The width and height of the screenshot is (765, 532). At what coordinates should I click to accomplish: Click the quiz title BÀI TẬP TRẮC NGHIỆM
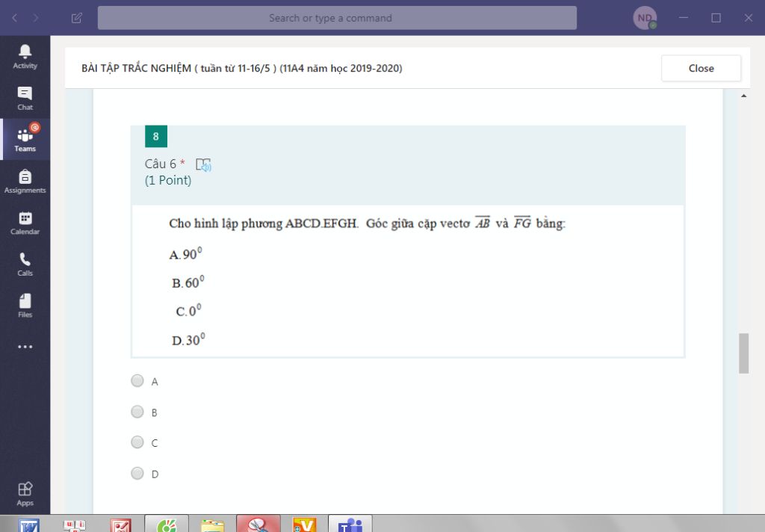tap(241, 68)
